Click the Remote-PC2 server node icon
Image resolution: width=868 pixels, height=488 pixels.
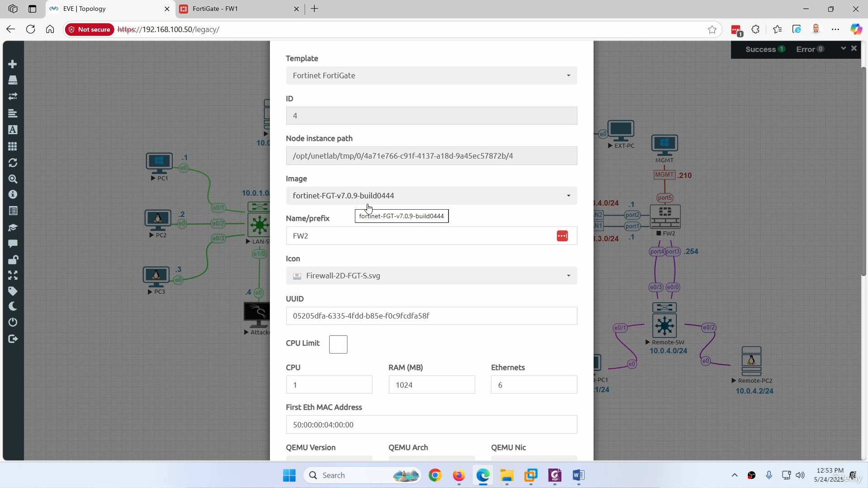click(x=751, y=361)
